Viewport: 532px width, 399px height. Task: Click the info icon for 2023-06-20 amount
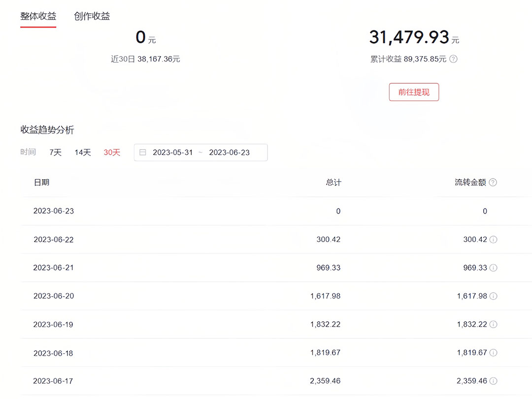493,296
